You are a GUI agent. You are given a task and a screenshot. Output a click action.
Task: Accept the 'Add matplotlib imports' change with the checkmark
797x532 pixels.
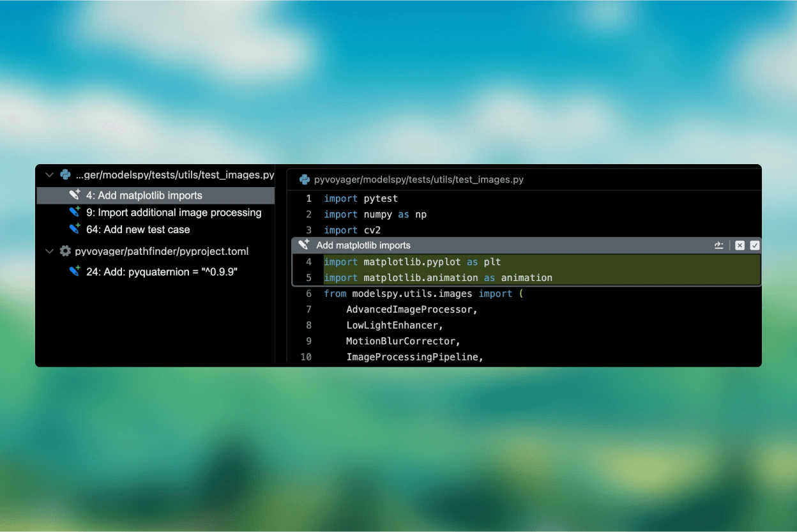(755, 245)
